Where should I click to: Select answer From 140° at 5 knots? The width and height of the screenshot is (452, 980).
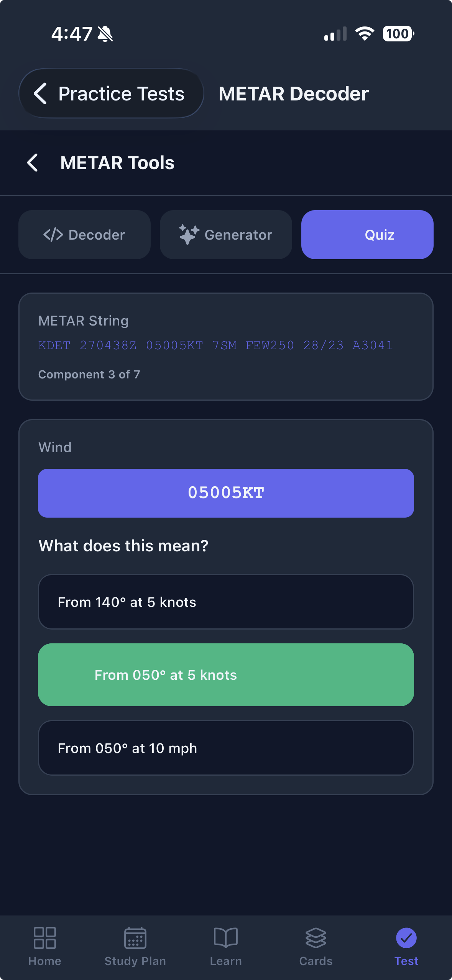(226, 602)
